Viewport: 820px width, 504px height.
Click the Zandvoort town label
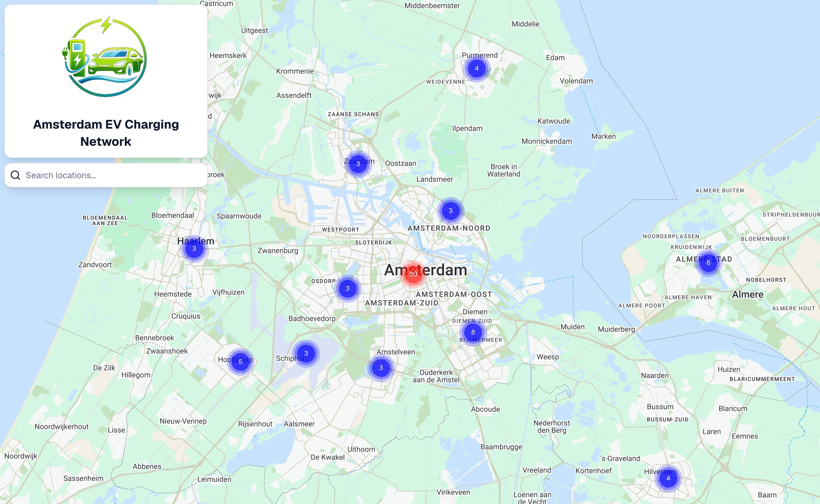coord(95,265)
